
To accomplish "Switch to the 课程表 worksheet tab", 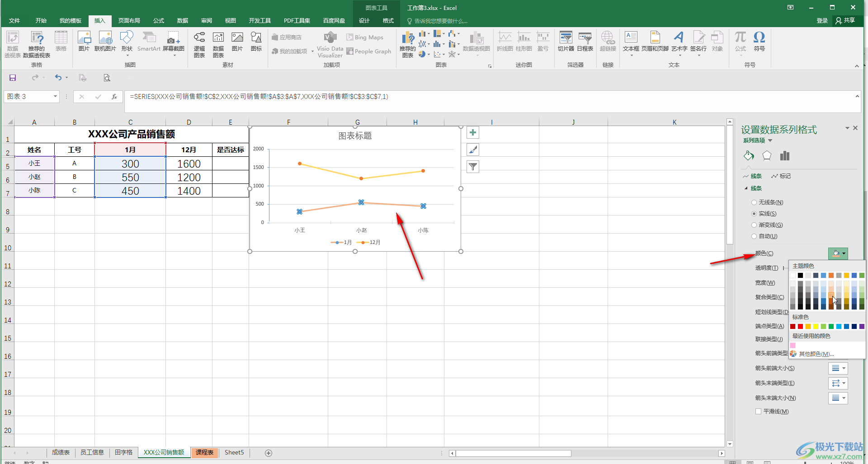I will tap(205, 453).
